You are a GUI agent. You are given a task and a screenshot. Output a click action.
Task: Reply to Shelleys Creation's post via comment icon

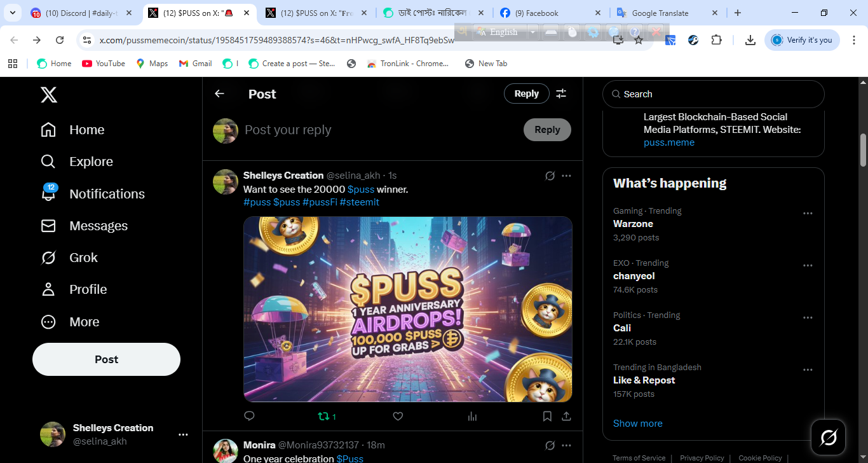[249, 416]
